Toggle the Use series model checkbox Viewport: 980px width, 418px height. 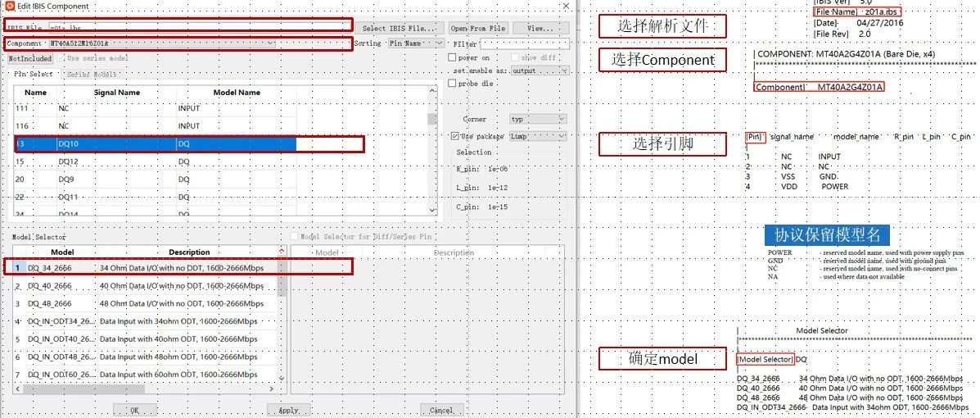tap(61, 58)
